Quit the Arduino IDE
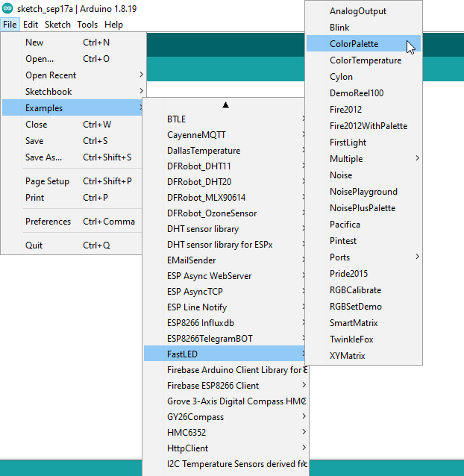 (73, 245)
